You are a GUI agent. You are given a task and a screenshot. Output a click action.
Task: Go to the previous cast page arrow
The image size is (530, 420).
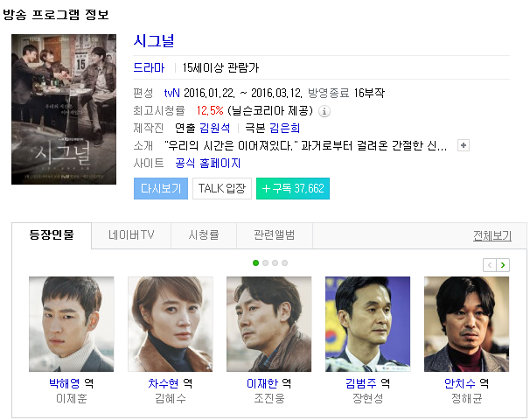coord(490,265)
